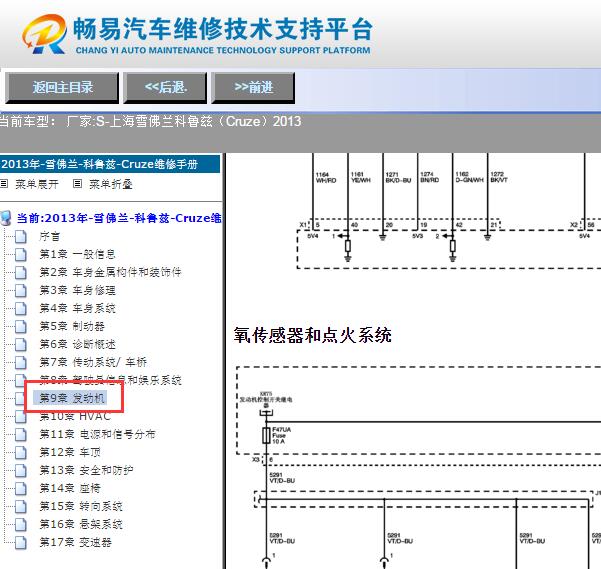Click the page icon beside 第12章 车顶
The width and height of the screenshot is (601, 569).
pos(21,453)
